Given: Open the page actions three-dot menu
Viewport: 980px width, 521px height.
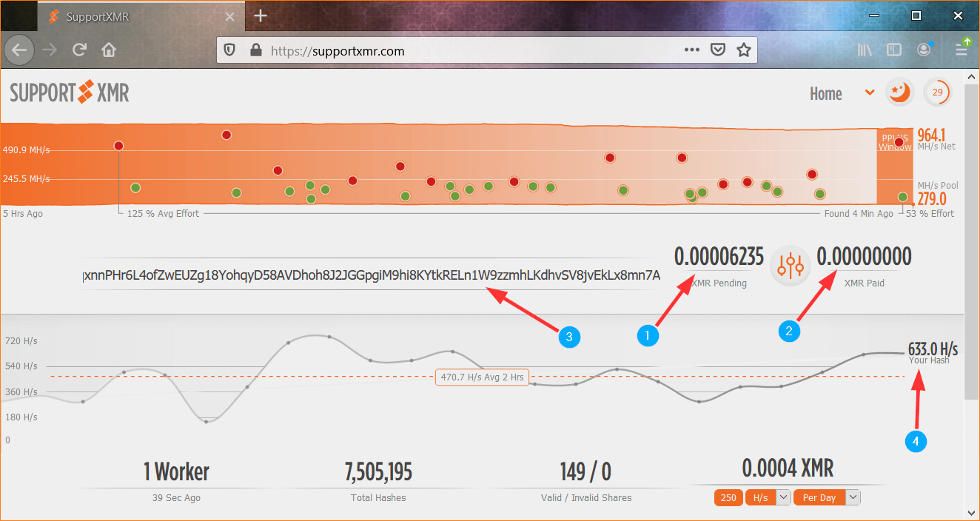Looking at the screenshot, I should (691, 50).
